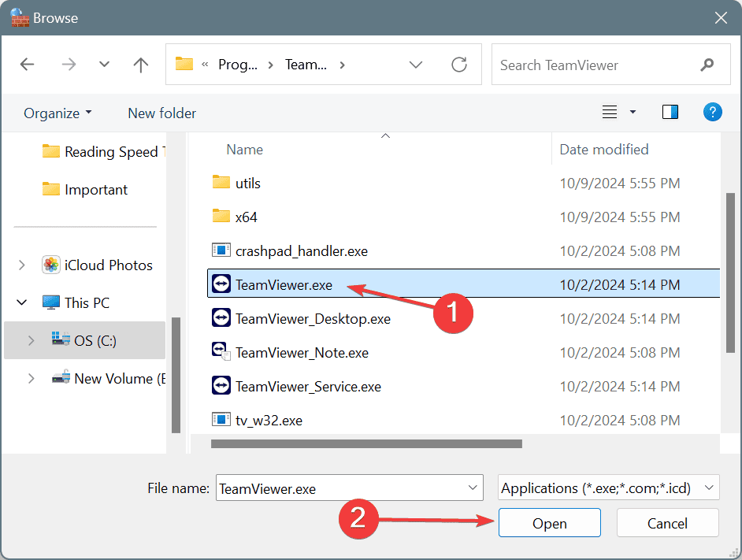Click the search magnifier icon
This screenshot has height=560, width=742.
(x=707, y=65)
